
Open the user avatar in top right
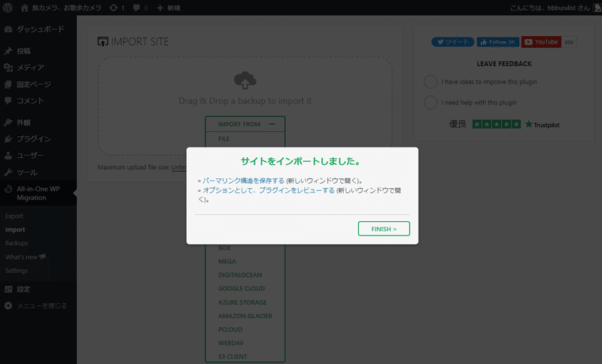(x=597, y=8)
